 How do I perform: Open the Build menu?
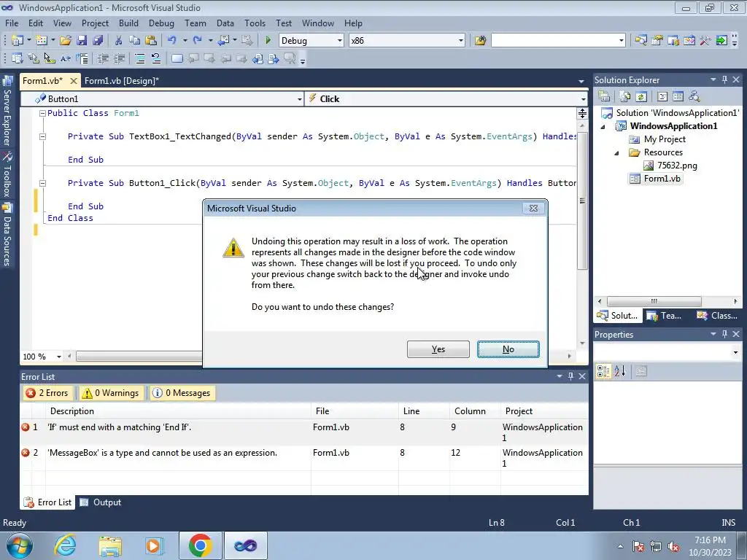point(128,23)
